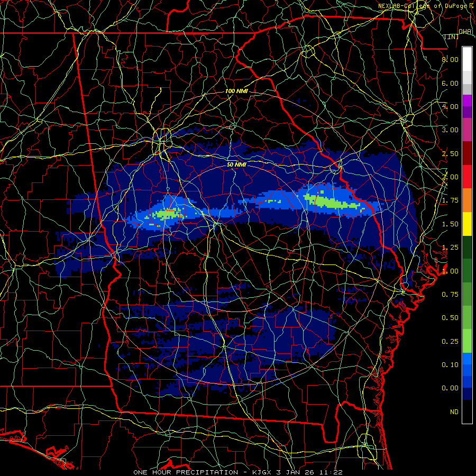Viewport: 476px width, 476px height.
Task: Click the ND legend label
Action: click(454, 411)
